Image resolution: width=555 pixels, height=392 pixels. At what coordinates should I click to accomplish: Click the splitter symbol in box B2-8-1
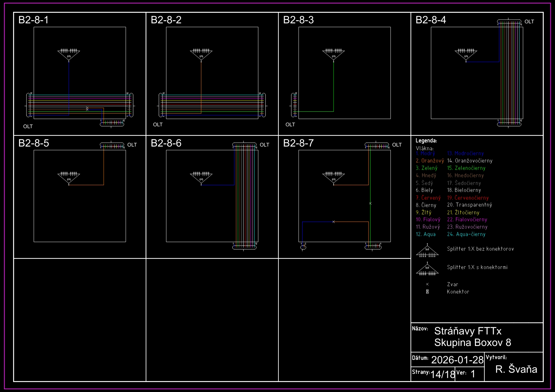coord(69,54)
